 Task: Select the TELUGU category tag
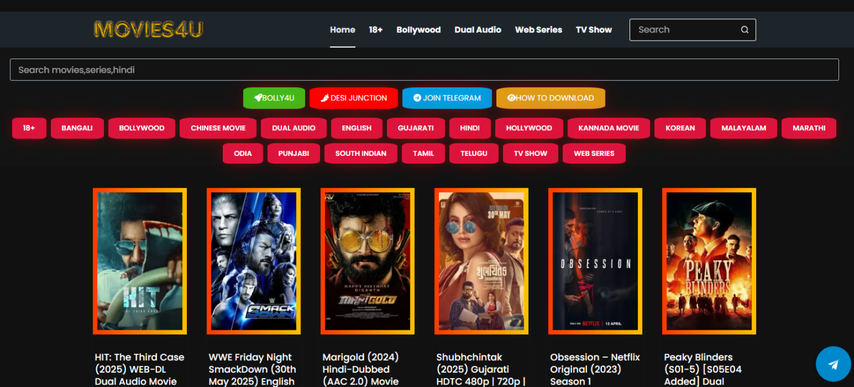[474, 153]
